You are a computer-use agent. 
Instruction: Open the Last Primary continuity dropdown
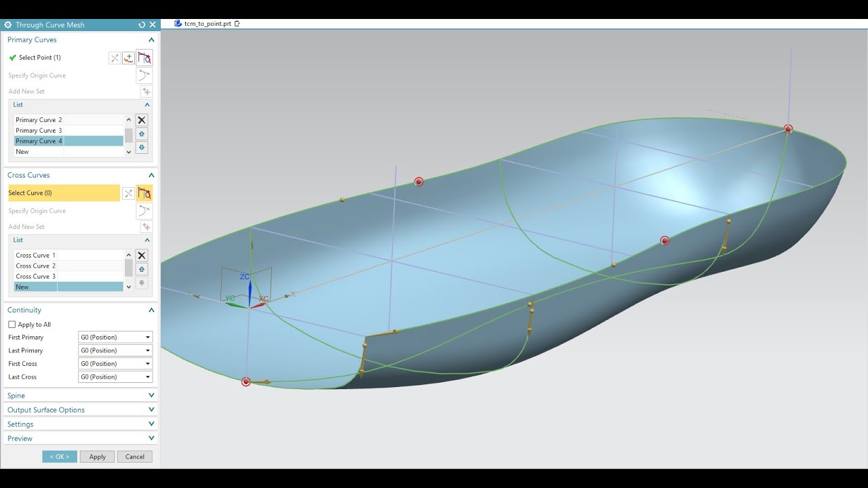115,350
